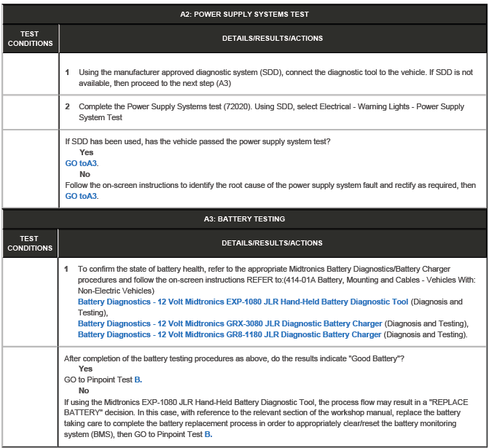Click the A2: Power Supply Systems Test heading
Image resolution: width=489 pixels, height=448 pixels.
(244, 14)
